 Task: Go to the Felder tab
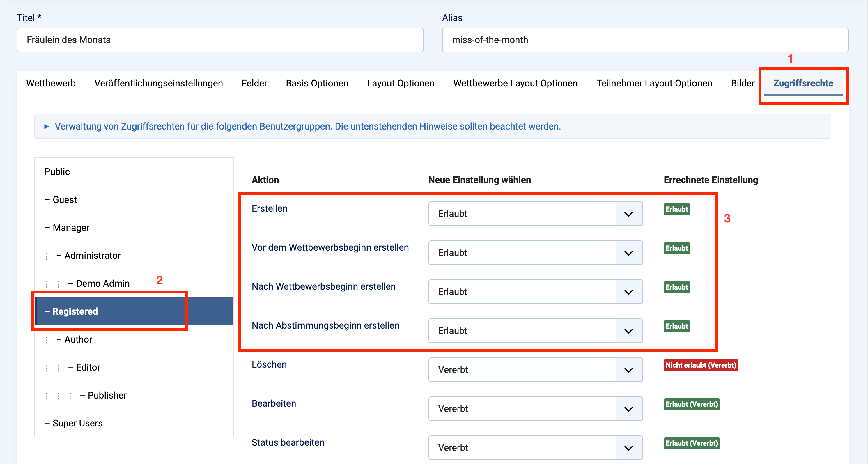254,83
